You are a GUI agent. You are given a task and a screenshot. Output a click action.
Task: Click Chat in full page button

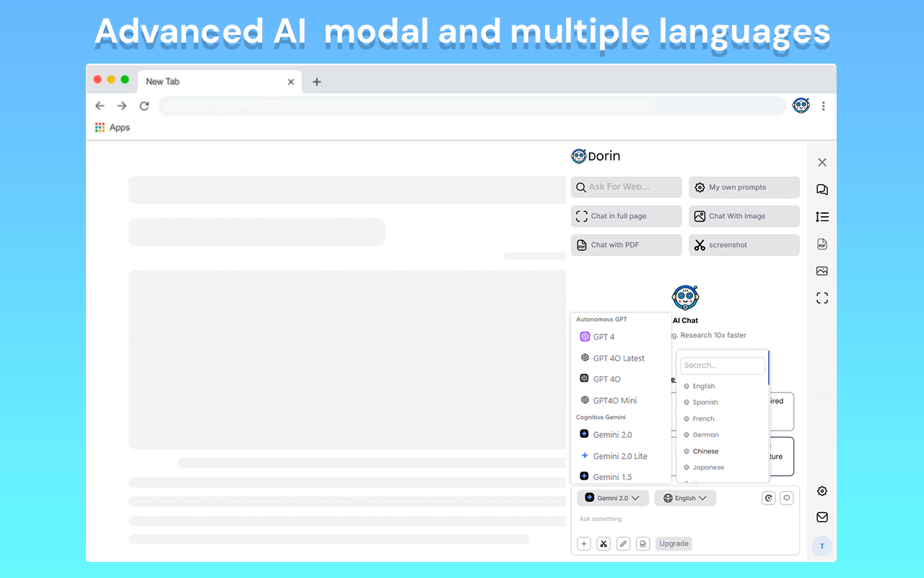tap(626, 216)
